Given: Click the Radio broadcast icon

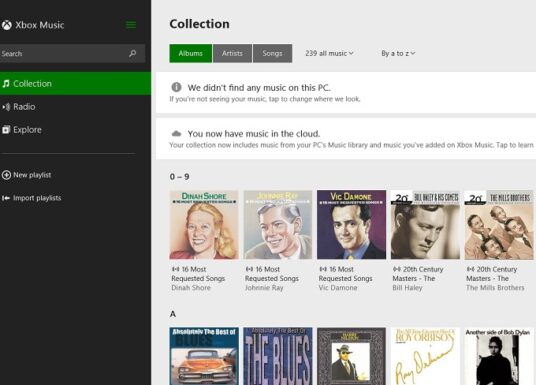Looking at the screenshot, I should [6, 107].
